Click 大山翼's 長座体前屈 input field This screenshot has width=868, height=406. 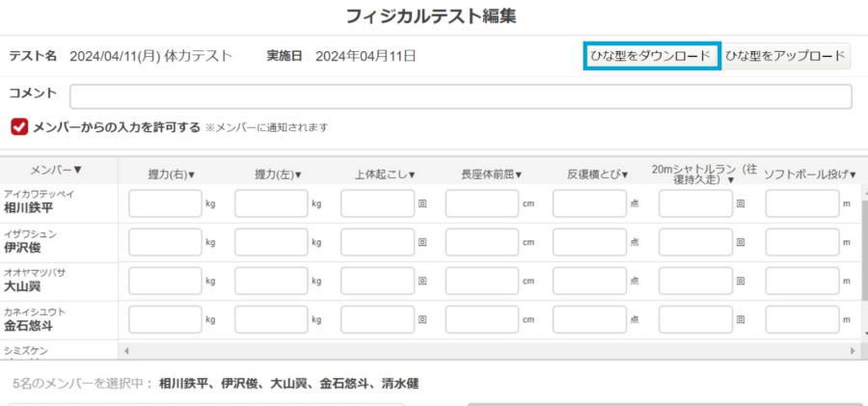tap(482, 281)
